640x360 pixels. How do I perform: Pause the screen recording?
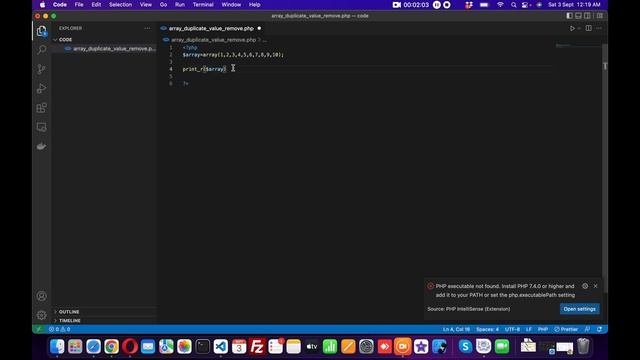(x=437, y=5)
